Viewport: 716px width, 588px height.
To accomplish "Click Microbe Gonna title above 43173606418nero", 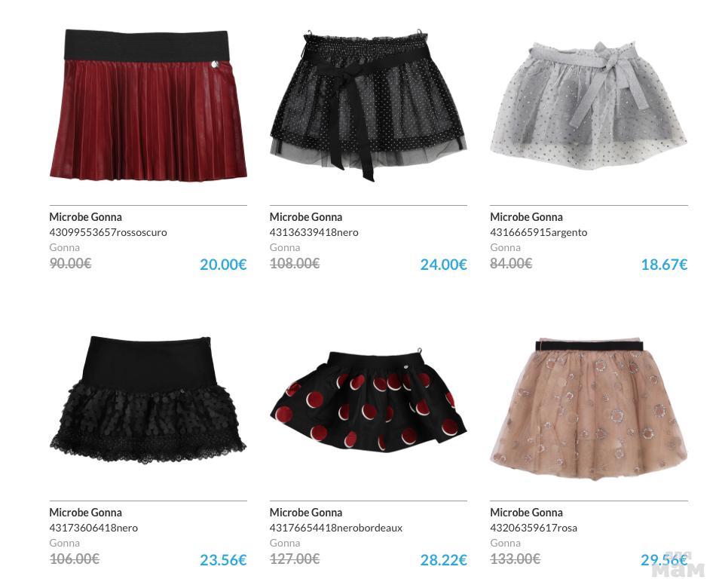I will point(85,513).
